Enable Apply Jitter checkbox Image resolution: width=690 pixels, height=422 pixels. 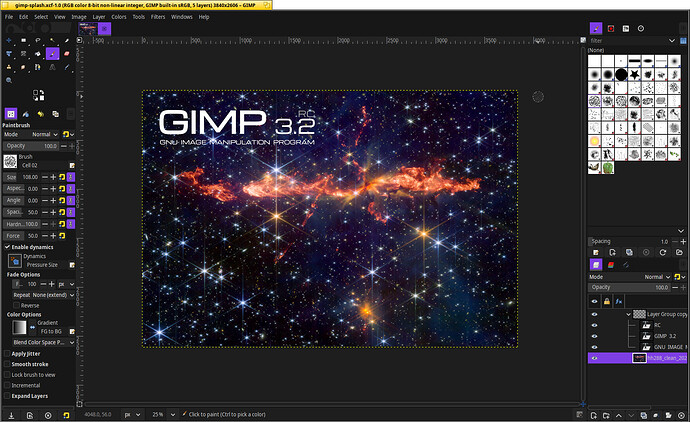pos(7,354)
